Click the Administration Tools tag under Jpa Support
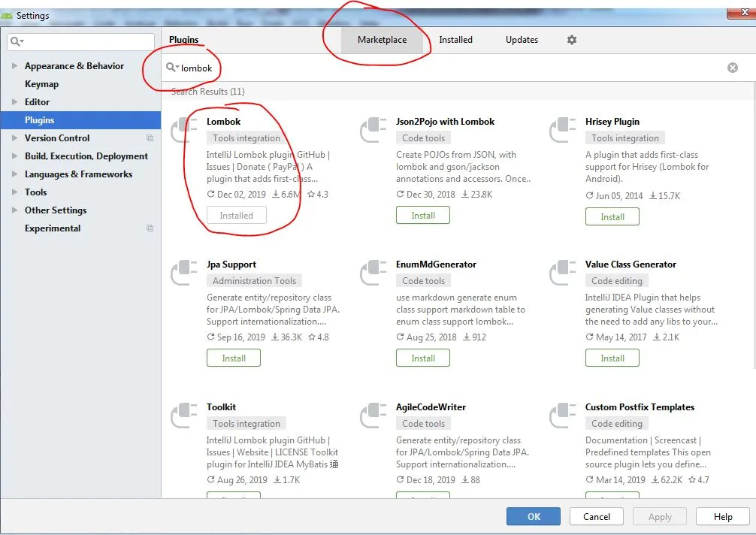Viewport: 756px width, 535px height. point(254,280)
